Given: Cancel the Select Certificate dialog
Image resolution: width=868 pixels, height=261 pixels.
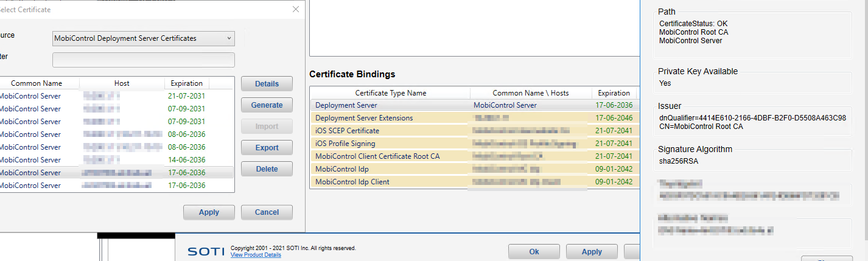Looking at the screenshot, I should pyautogui.click(x=267, y=213).
